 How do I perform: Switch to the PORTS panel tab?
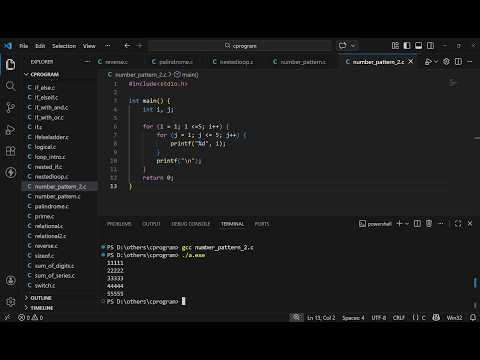tap(262, 224)
